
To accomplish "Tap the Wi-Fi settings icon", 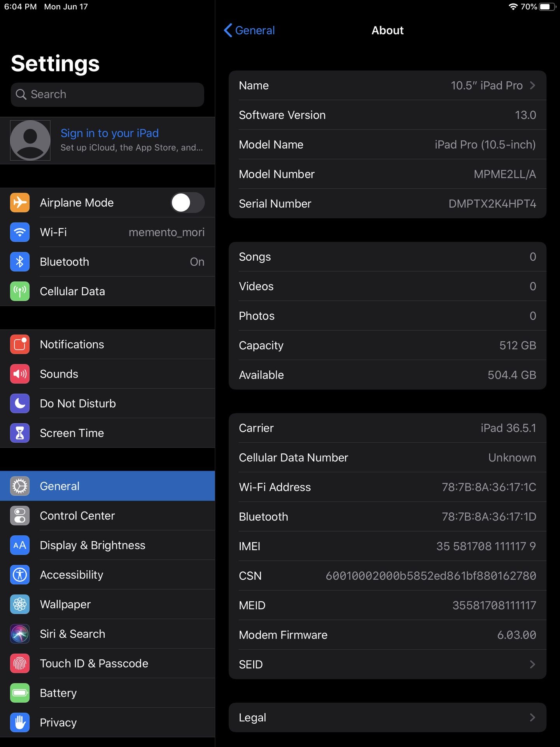I will pyautogui.click(x=20, y=232).
